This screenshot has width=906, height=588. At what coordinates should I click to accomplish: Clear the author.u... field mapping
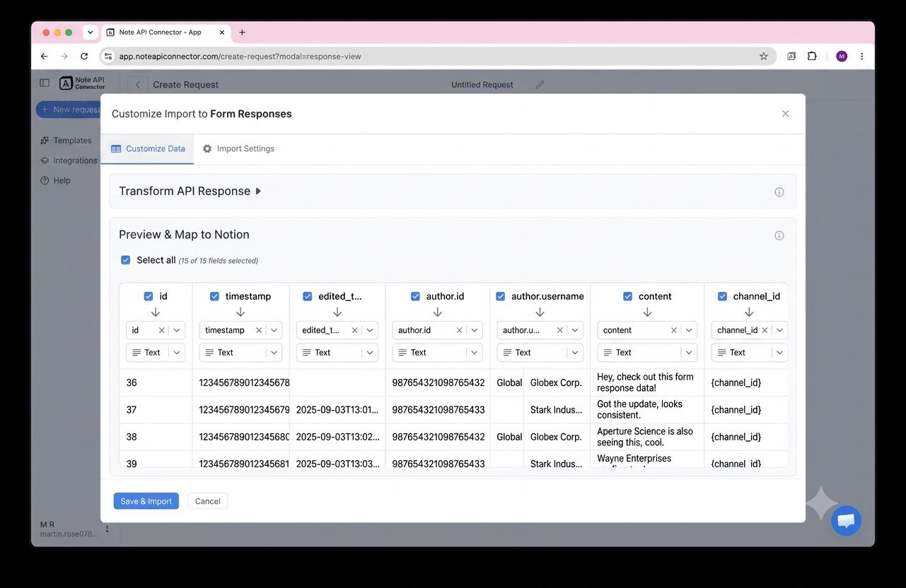(559, 330)
